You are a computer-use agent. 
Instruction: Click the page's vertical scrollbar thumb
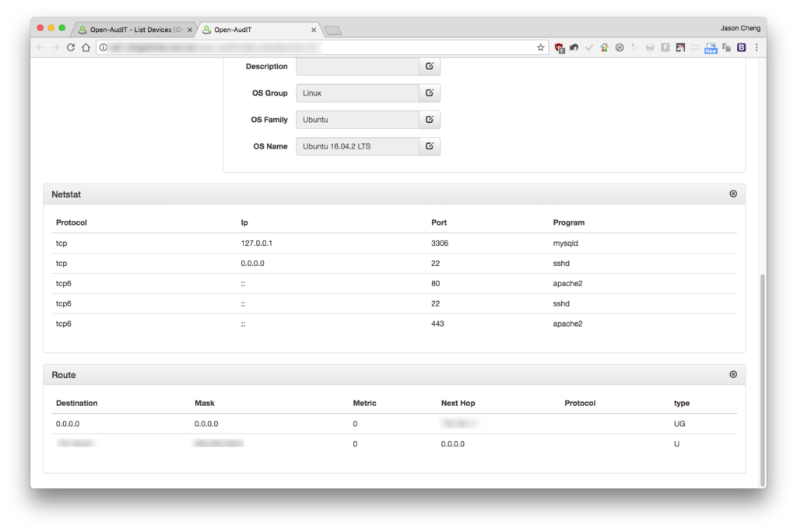point(762,380)
